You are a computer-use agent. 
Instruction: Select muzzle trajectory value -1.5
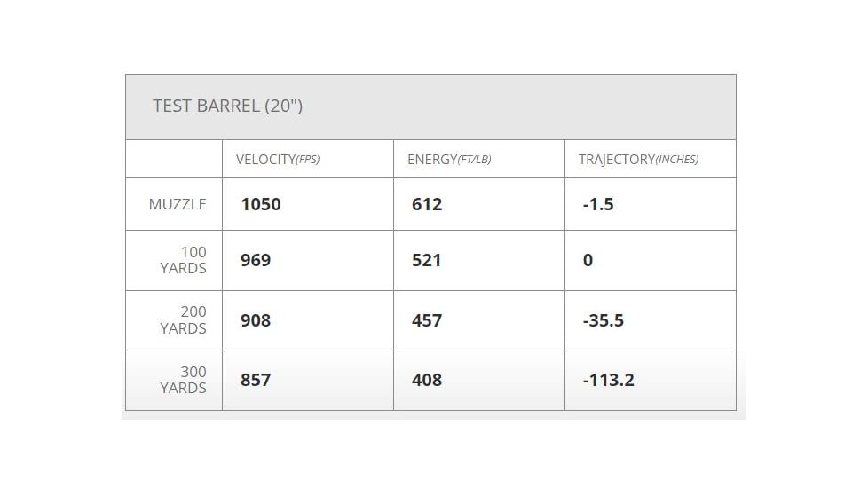tap(598, 204)
